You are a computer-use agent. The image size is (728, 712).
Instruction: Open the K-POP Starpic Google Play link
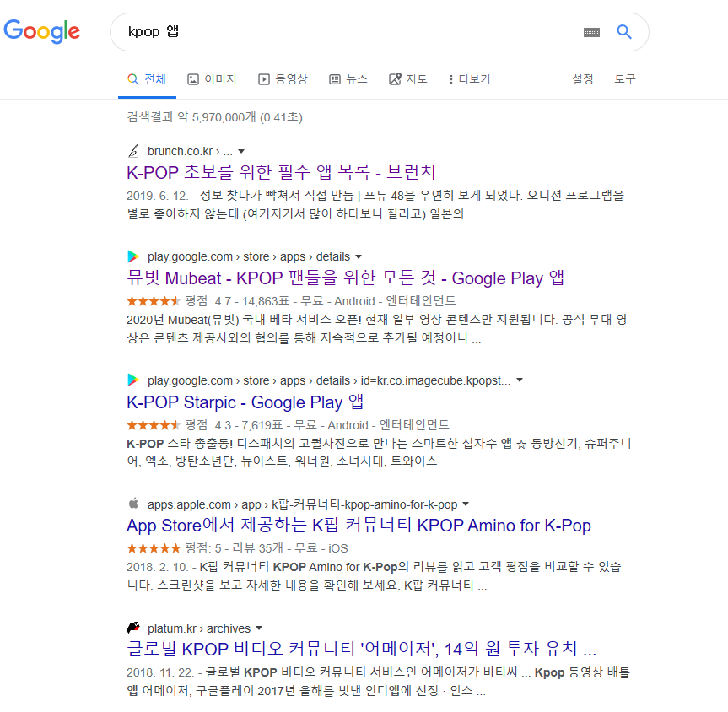[x=245, y=402]
